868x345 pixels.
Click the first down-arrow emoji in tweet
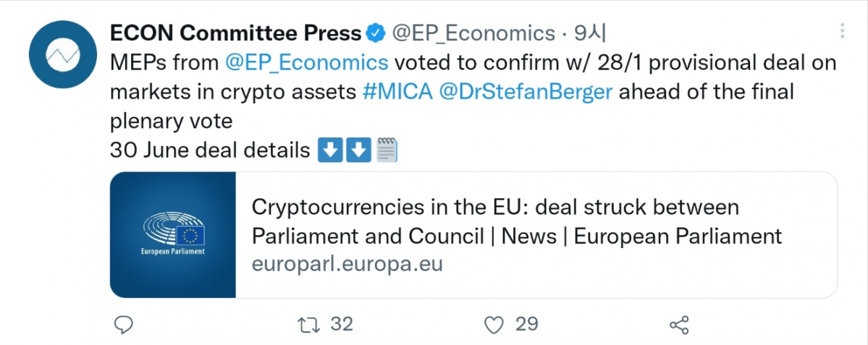coord(330,150)
